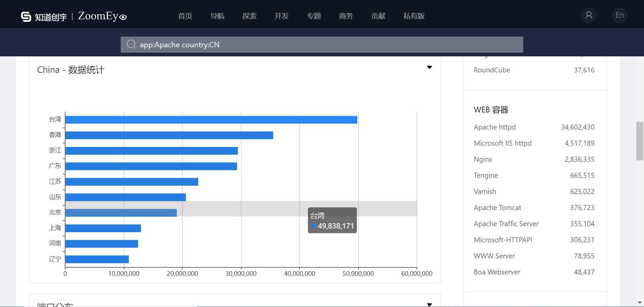Open the 开发 menu item
The image size is (644, 307).
[x=282, y=16]
